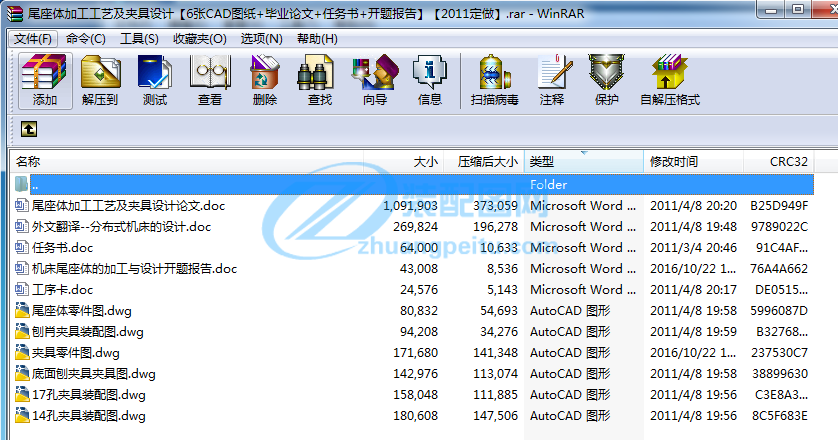This screenshot has width=838, height=440.
Task: Sort by the CRC32 column header
Action: point(779,161)
